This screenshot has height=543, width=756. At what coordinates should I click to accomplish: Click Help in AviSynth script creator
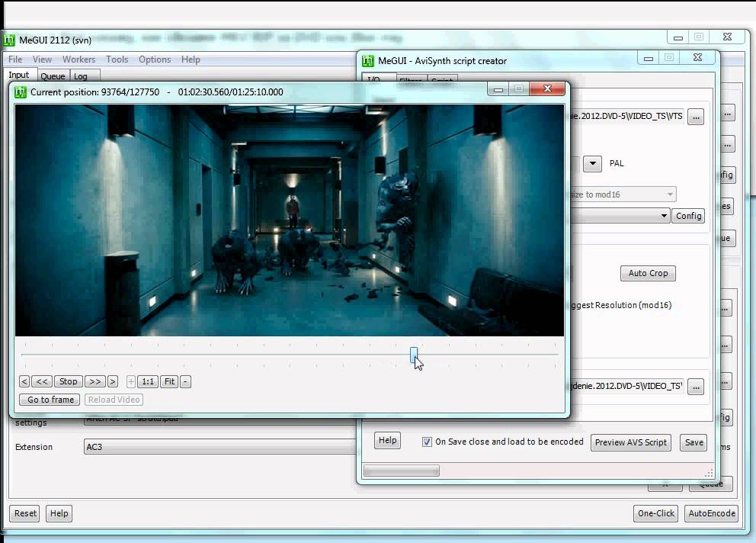pos(387,440)
